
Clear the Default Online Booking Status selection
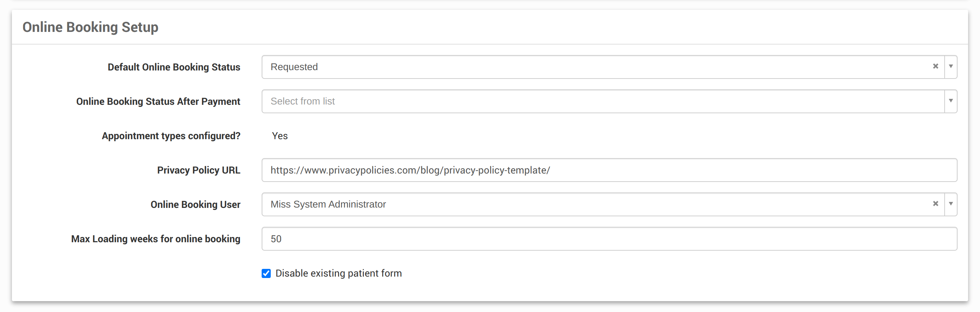point(936,66)
